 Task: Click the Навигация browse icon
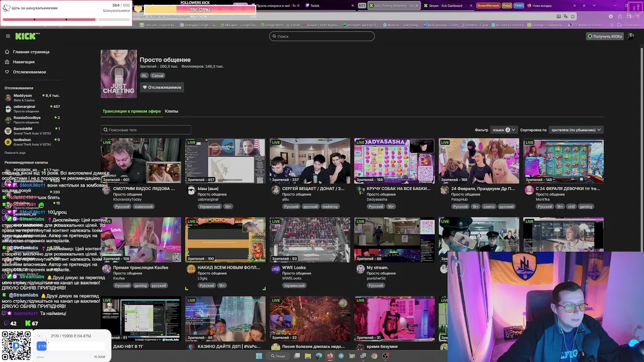(x=7, y=62)
